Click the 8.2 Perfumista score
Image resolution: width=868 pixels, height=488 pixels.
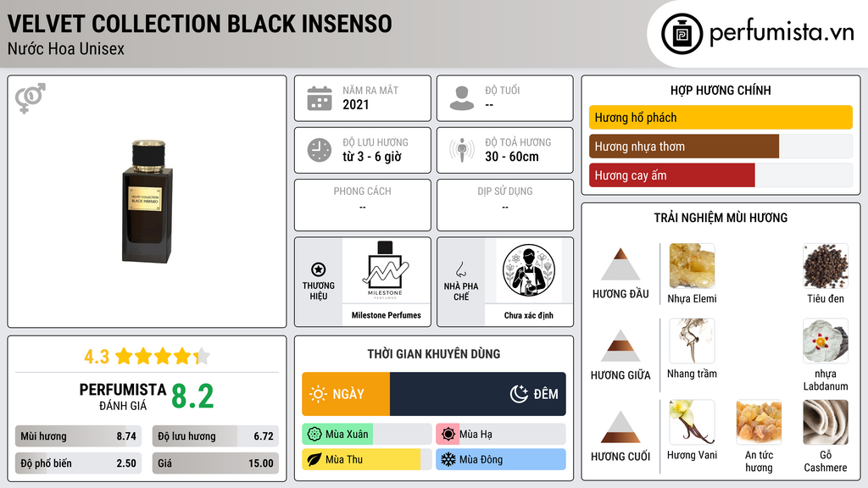(x=192, y=396)
